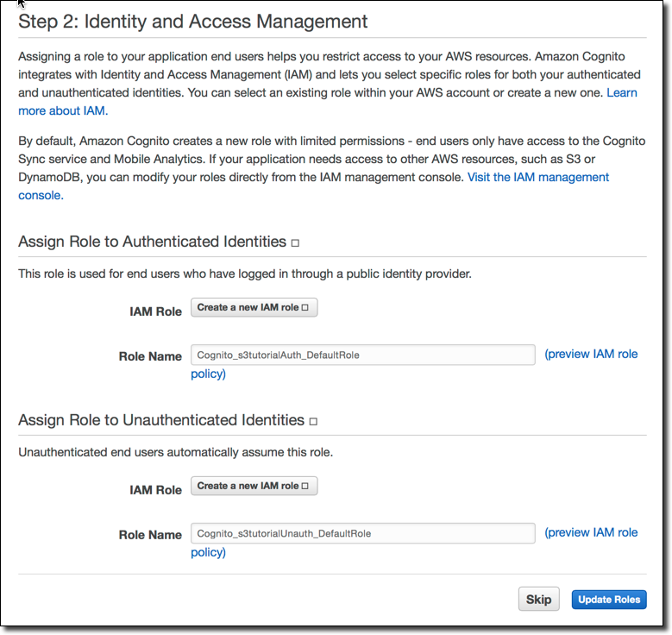
Task: Click the Role Name label for unauthenticated role
Action: (x=150, y=535)
